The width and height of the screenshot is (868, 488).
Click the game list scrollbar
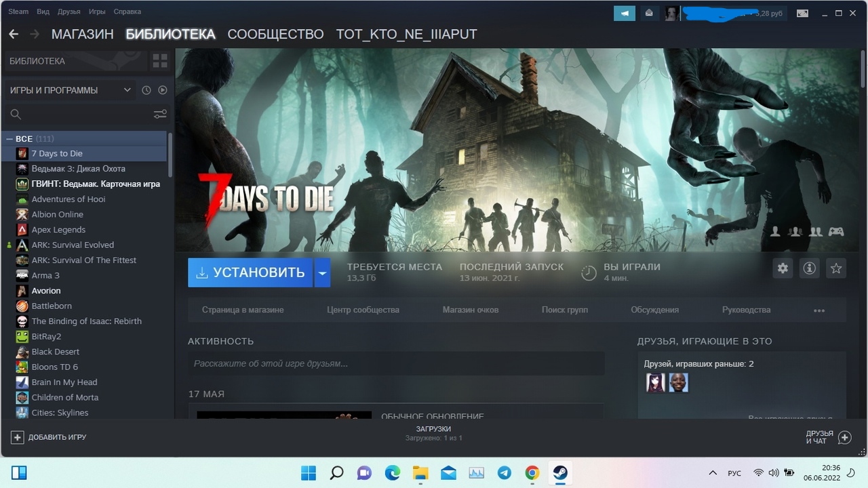[x=170, y=155]
